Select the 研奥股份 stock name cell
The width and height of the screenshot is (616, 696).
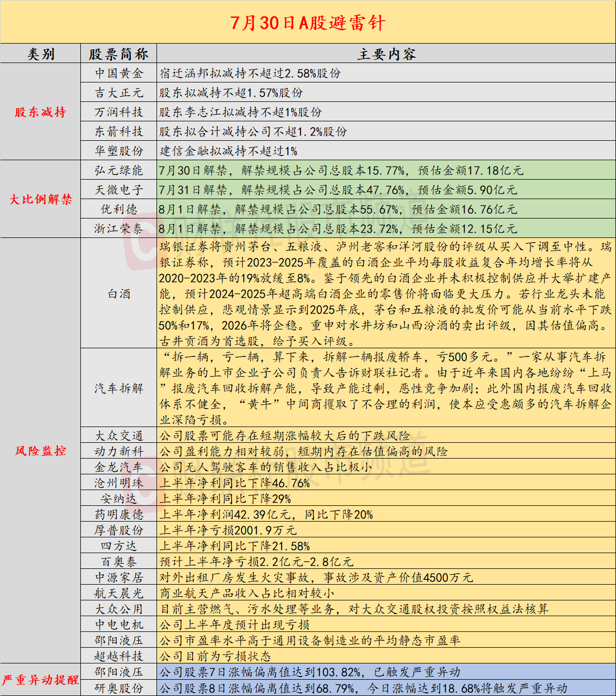coord(119,688)
